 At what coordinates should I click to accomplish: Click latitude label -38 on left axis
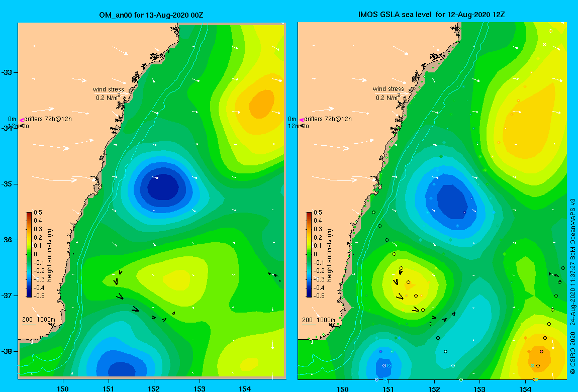point(7,351)
